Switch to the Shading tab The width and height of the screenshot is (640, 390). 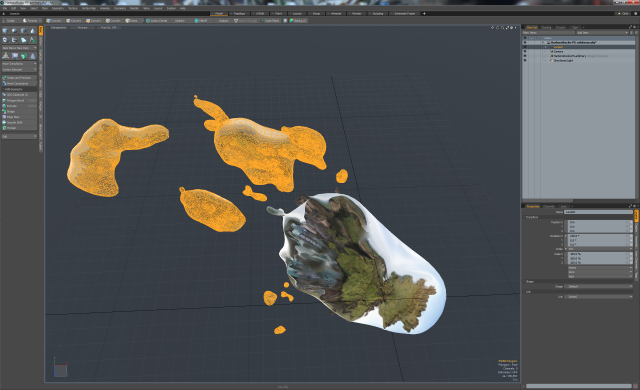[x=546, y=27]
